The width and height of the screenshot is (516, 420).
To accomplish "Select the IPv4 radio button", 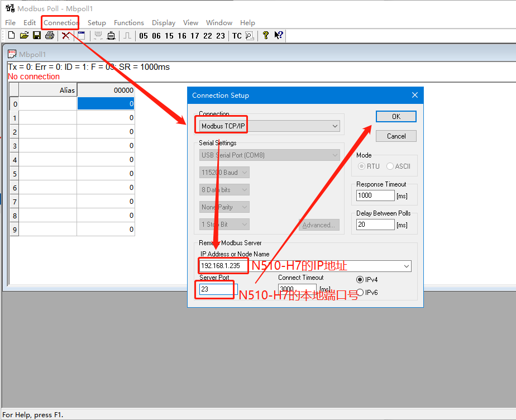I will point(360,279).
